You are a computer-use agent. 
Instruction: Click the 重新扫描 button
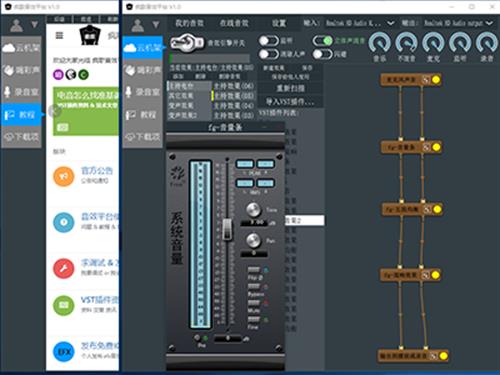(x=290, y=88)
